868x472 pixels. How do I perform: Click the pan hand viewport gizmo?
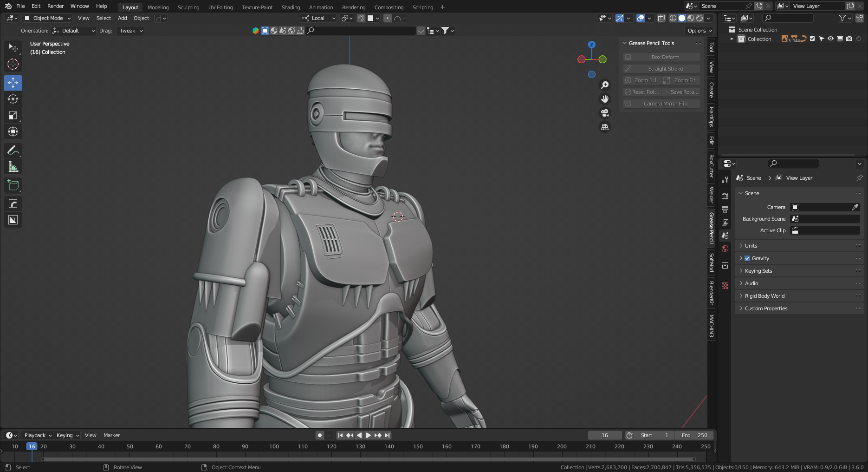click(605, 99)
